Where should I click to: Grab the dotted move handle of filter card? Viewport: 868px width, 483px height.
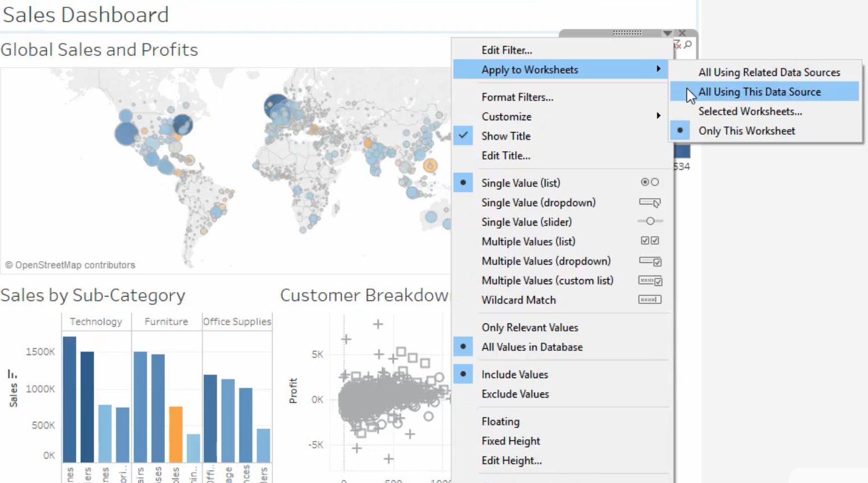click(x=627, y=33)
